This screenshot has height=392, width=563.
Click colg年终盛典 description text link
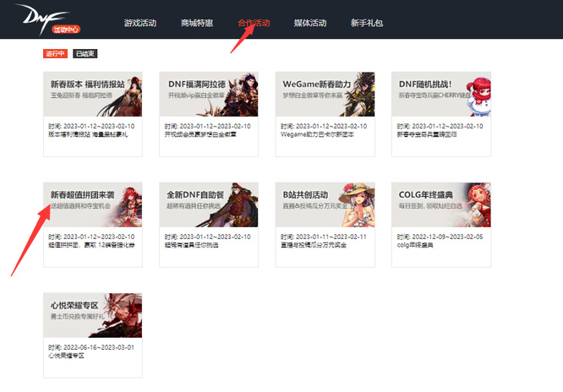pos(419,244)
